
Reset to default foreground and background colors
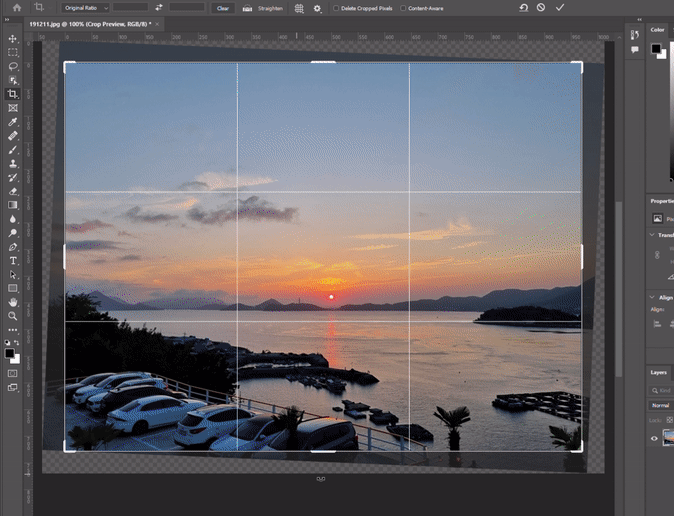tap(8, 343)
